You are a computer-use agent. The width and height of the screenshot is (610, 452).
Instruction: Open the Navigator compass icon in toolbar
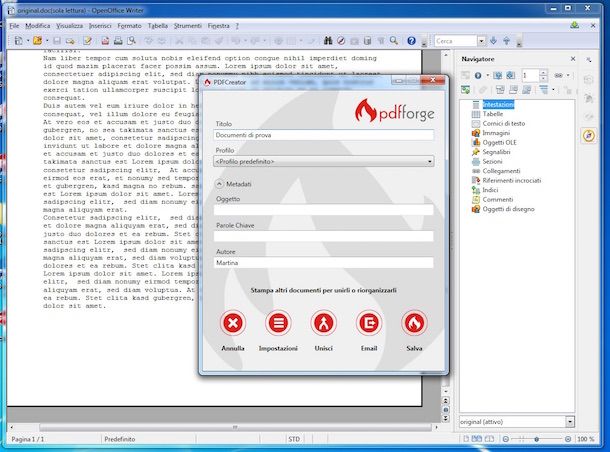click(x=341, y=40)
